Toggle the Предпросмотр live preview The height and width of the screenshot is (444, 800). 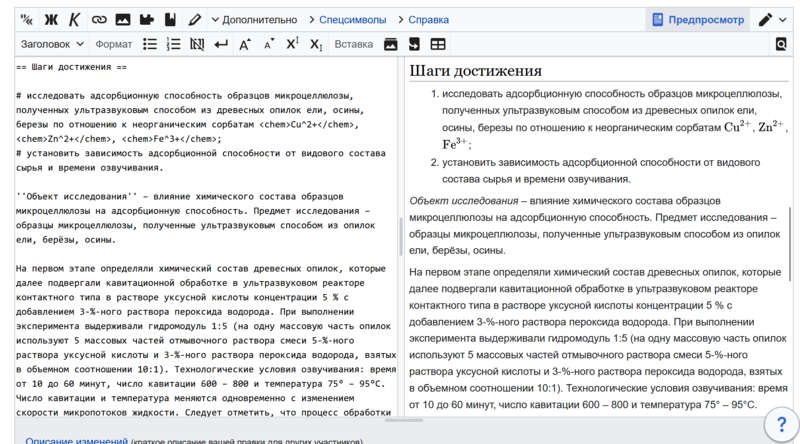click(x=698, y=19)
